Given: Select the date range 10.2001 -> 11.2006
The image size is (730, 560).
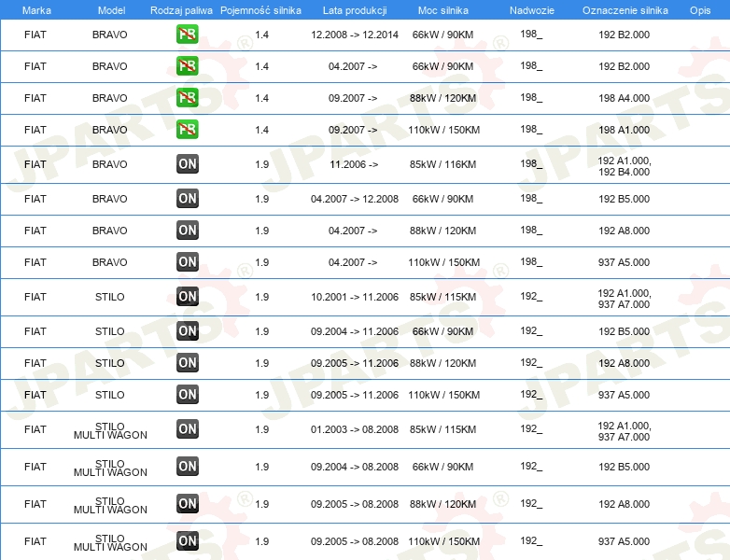Looking at the screenshot, I should pos(355,297).
